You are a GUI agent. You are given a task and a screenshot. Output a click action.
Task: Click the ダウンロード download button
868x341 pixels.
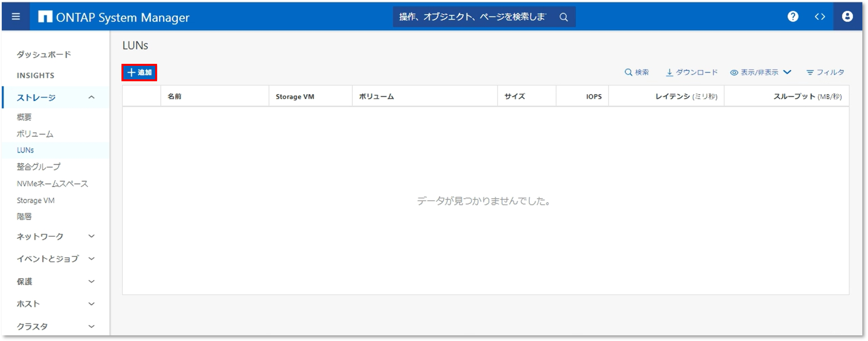692,72
